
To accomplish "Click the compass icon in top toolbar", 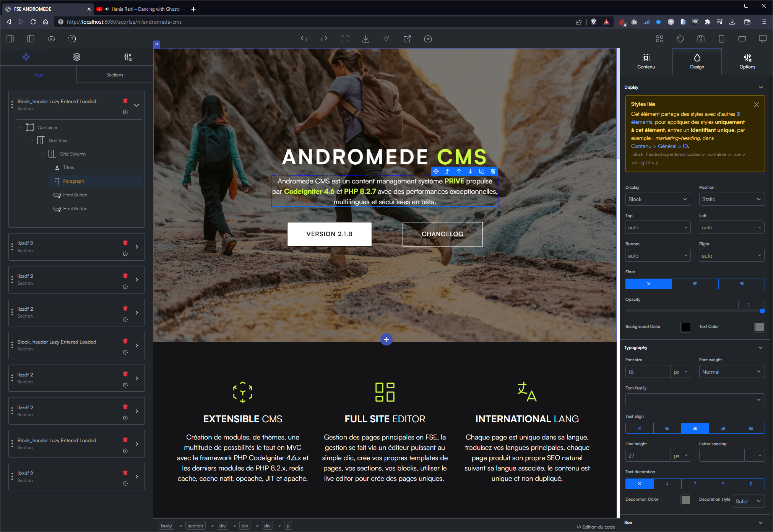I will point(428,39).
